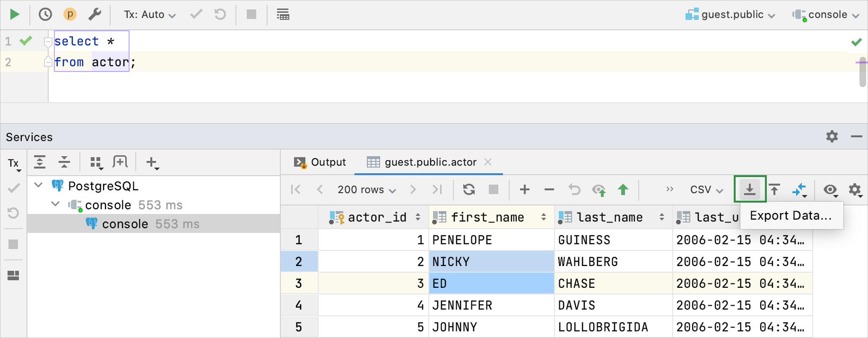This screenshot has width=868, height=338.
Task: Click the playground 'p' mode icon
Action: click(x=70, y=14)
